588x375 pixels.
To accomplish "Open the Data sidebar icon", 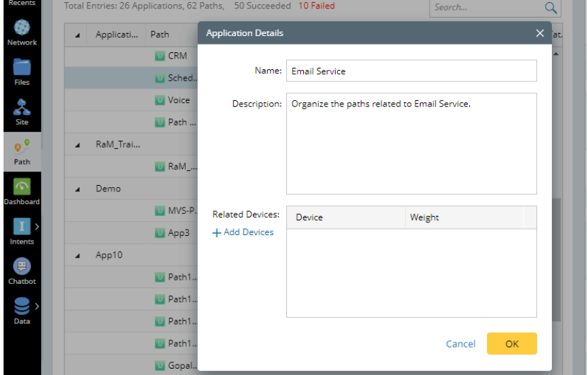I will point(22,310).
